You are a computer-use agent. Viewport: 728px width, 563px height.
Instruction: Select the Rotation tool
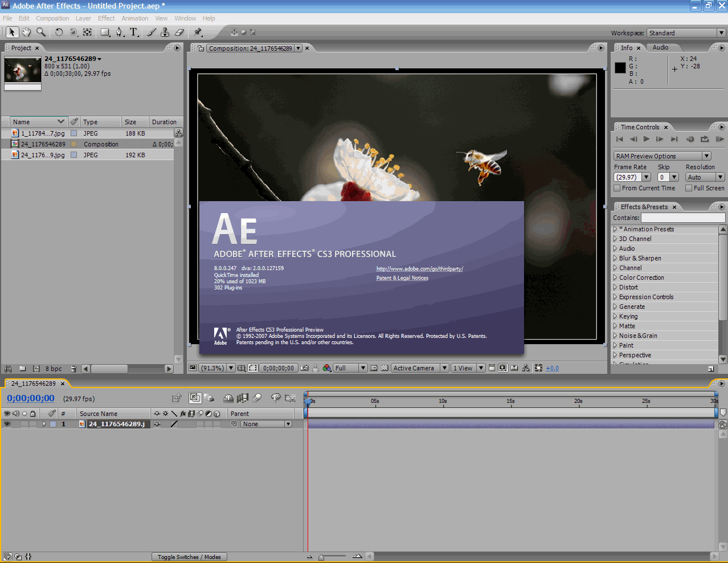(59, 32)
